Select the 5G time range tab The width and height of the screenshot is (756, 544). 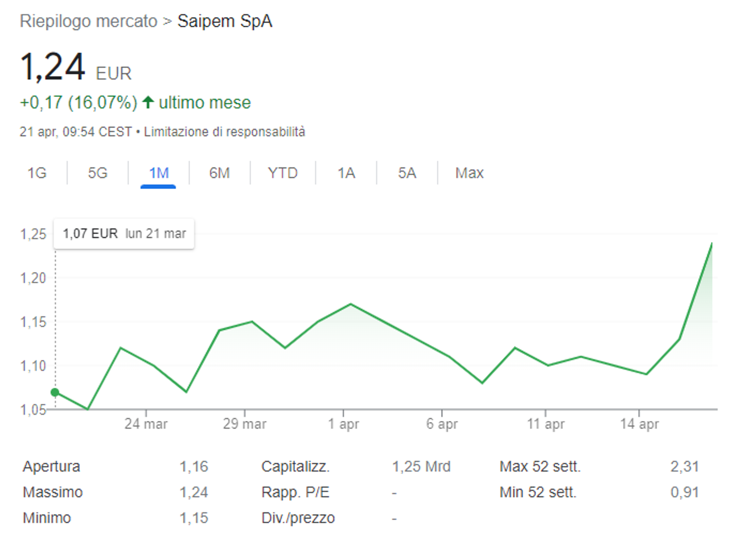pos(98,173)
